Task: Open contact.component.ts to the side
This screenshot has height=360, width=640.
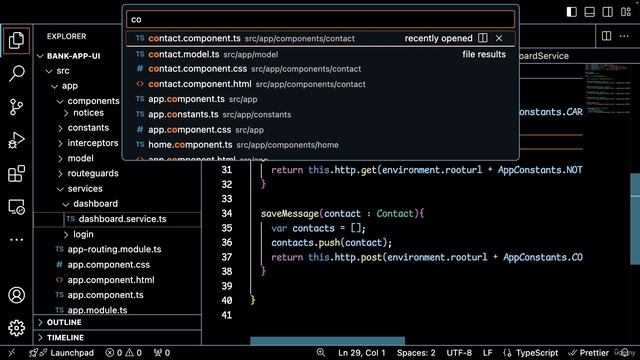Action: pos(483,38)
